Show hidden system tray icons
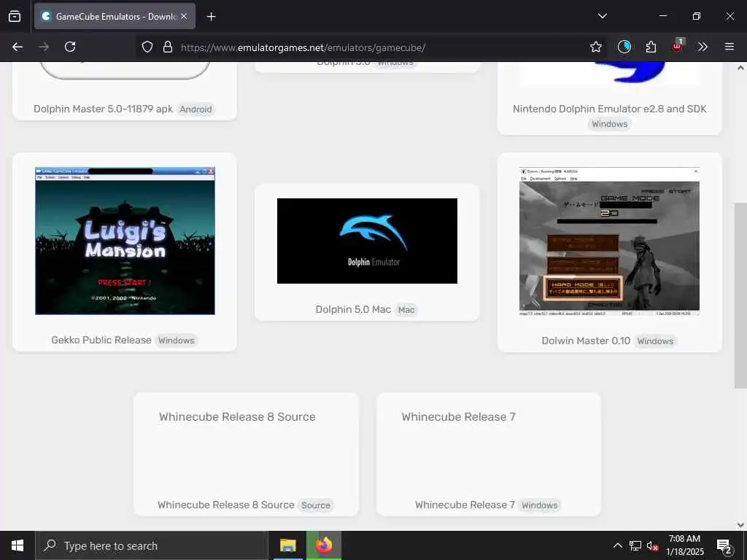The height and width of the screenshot is (560, 747). click(617, 545)
